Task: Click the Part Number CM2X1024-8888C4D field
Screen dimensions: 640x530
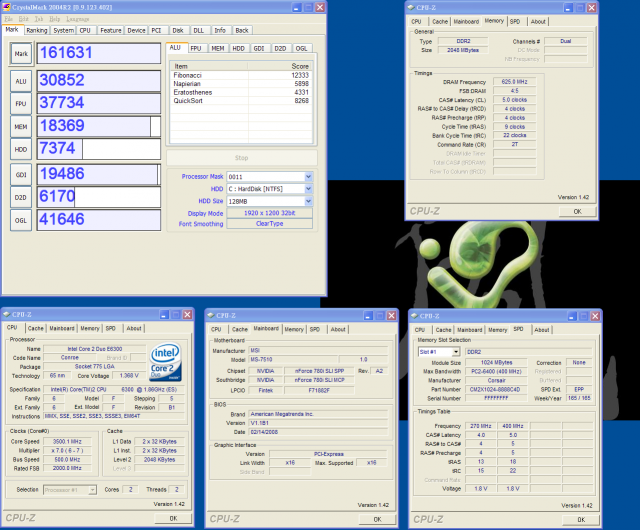Action: pyautogui.click(x=495, y=389)
